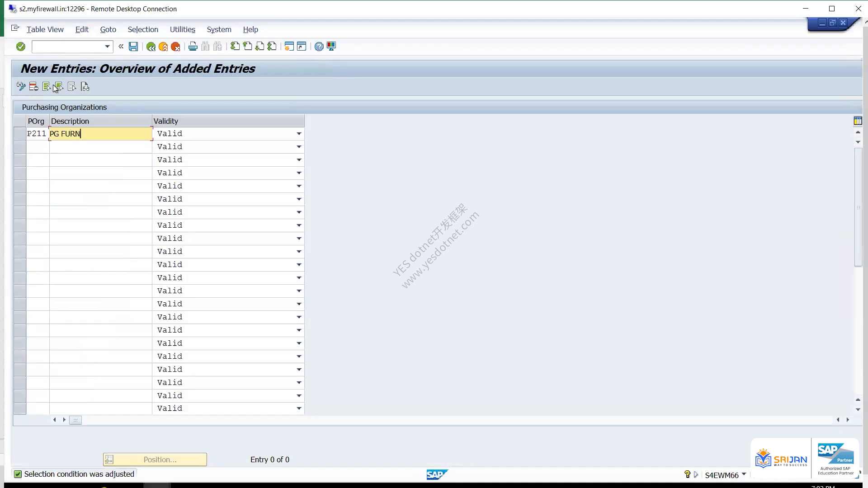Open the Selection menu
868x488 pixels.
coord(143,29)
